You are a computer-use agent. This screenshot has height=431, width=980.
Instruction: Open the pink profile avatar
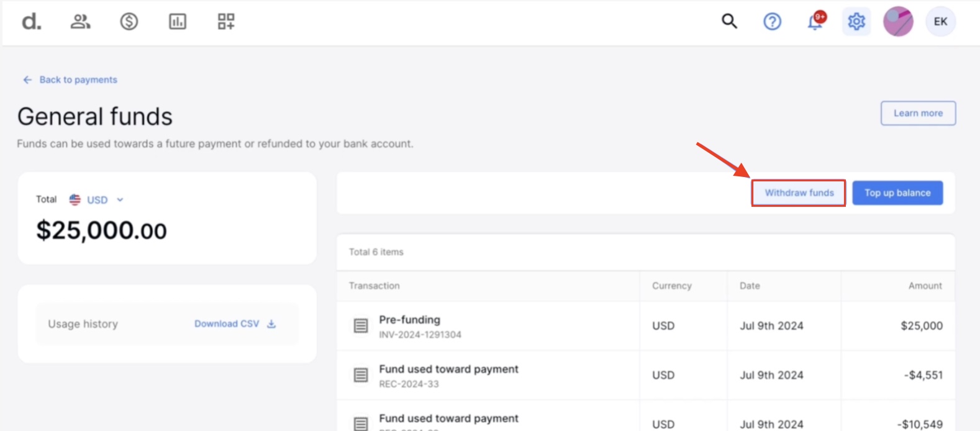coord(898,21)
